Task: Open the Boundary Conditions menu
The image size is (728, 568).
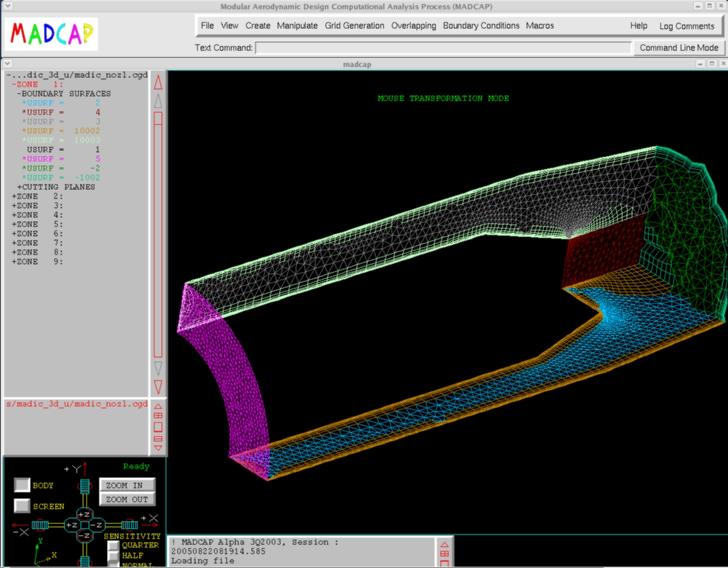Action: coord(481,26)
